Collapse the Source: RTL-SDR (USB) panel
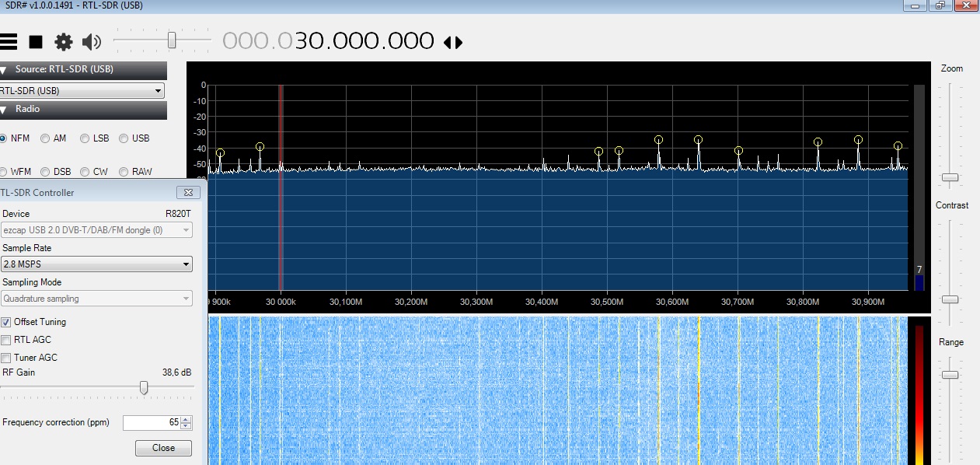This screenshot has width=980, height=465. point(4,70)
